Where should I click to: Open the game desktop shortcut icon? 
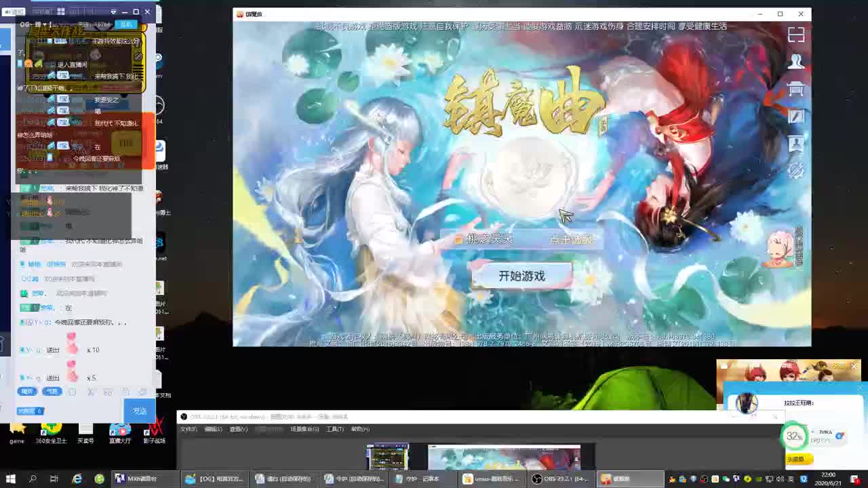pyautogui.click(x=17, y=432)
